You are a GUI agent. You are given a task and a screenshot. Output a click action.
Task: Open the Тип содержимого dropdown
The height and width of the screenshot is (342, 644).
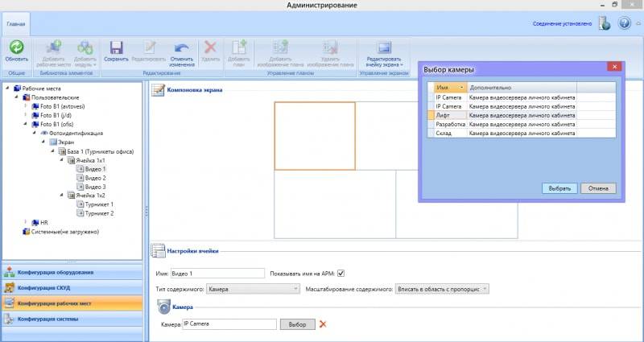click(x=252, y=288)
